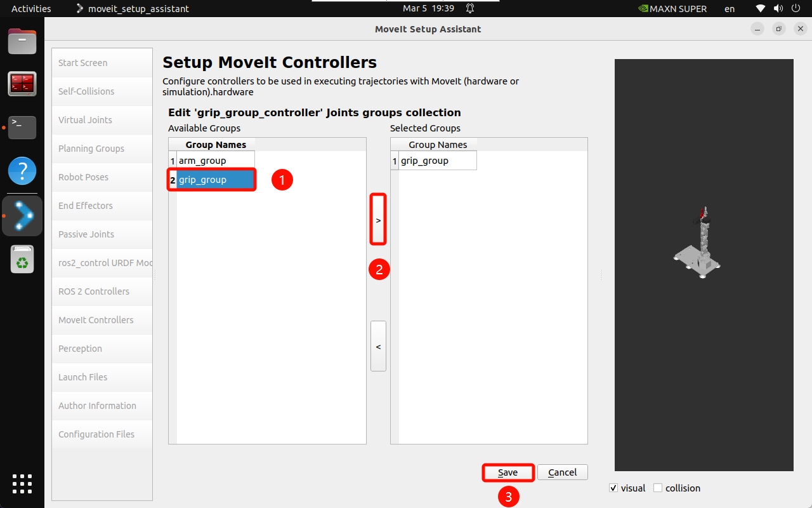Screen dimensions: 812x508
Task: Enable the collision checkbox
Action: click(x=658, y=488)
